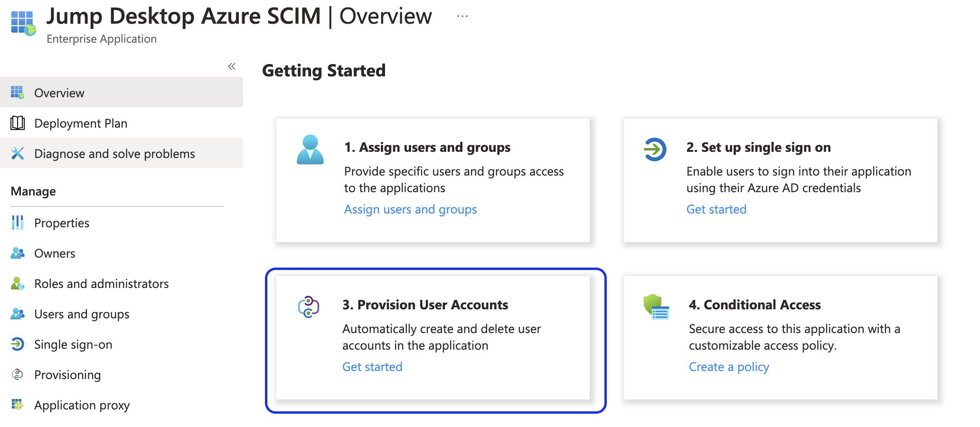Click the Properties bars icon
Image resolution: width=980 pixels, height=427 pixels.
point(18,223)
